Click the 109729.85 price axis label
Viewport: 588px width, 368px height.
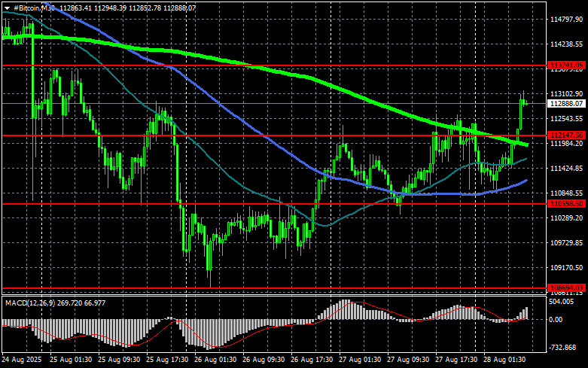tap(566, 243)
